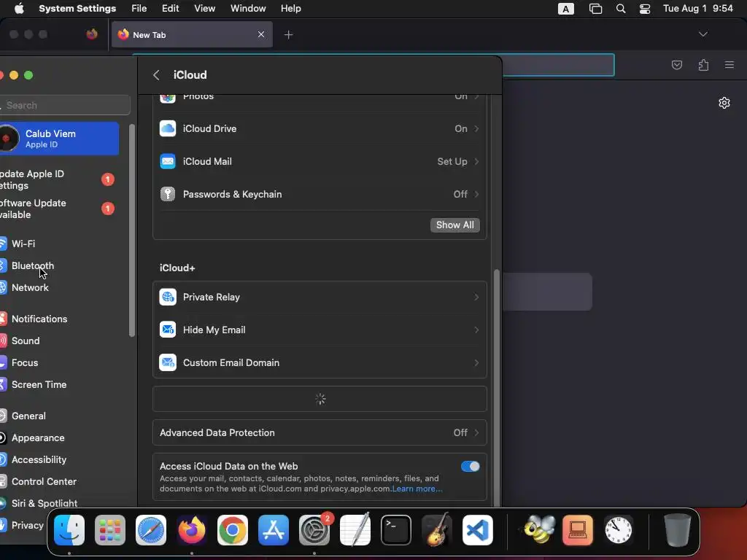This screenshot has width=747, height=560.
Task: Select Calub Viem Apple ID account
Action: pyautogui.click(x=59, y=139)
